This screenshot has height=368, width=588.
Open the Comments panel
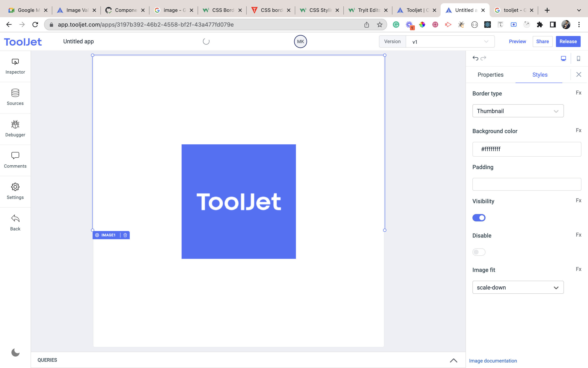click(15, 160)
